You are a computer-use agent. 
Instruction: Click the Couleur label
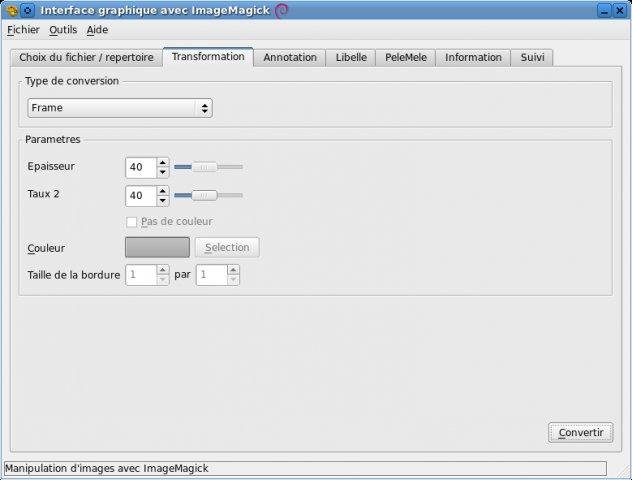point(46,248)
